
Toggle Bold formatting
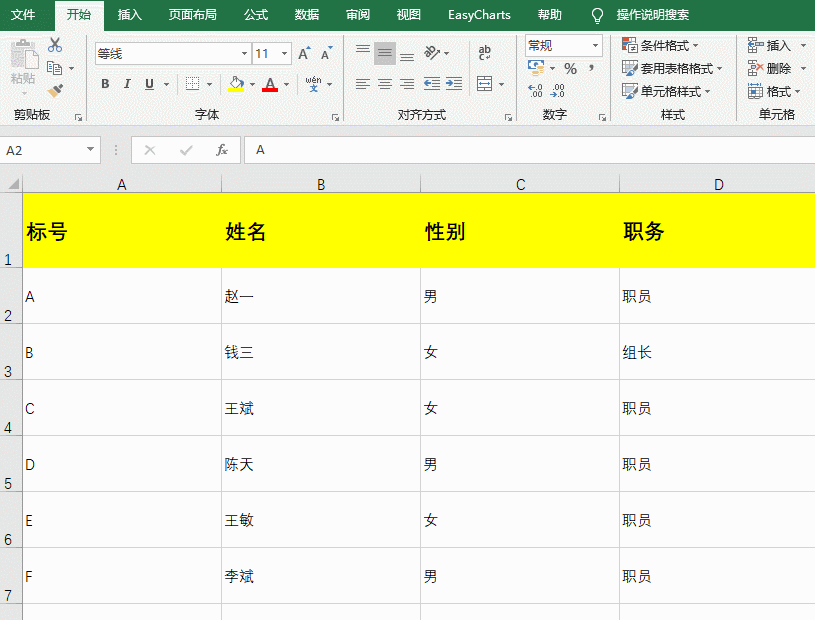coord(106,84)
